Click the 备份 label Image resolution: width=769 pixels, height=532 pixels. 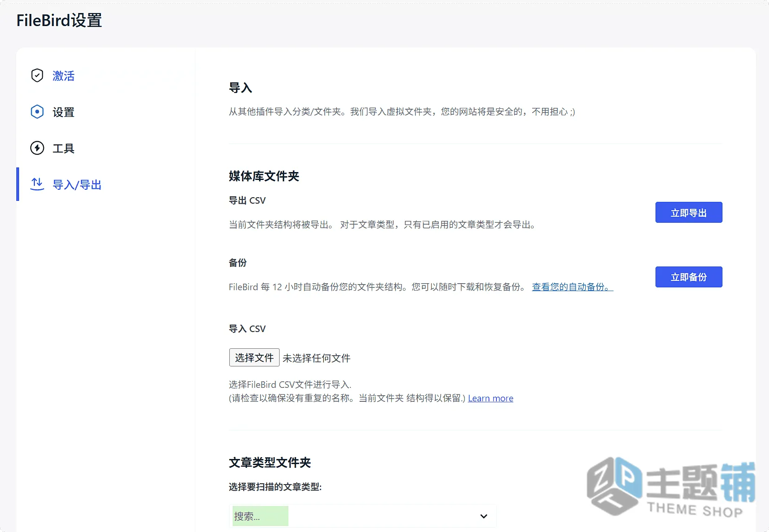tap(238, 263)
